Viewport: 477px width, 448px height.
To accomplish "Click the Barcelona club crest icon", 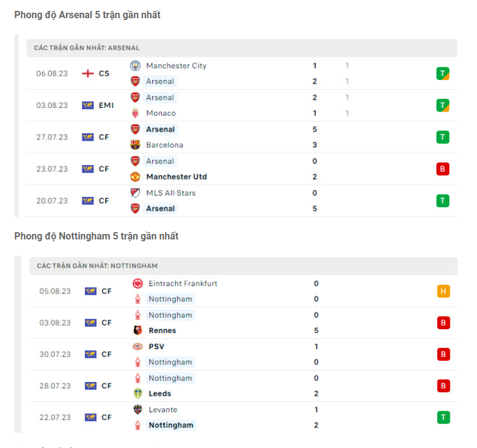I will pos(135,145).
